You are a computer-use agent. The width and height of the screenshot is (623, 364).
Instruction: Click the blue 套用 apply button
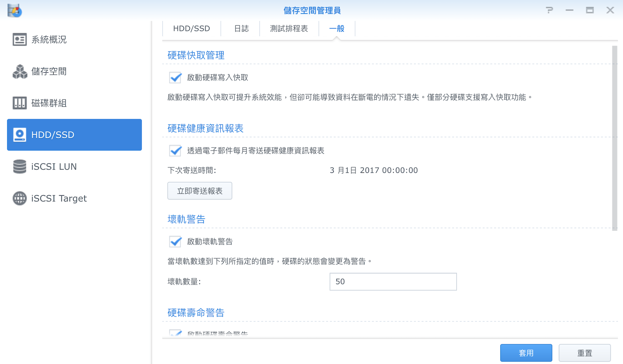pyautogui.click(x=526, y=353)
